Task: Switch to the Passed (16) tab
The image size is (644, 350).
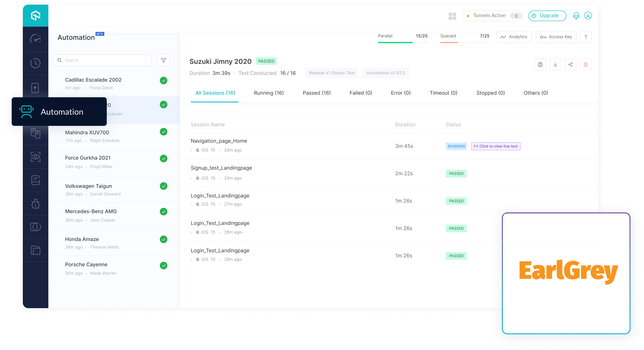Action: pyautogui.click(x=317, y=93)
